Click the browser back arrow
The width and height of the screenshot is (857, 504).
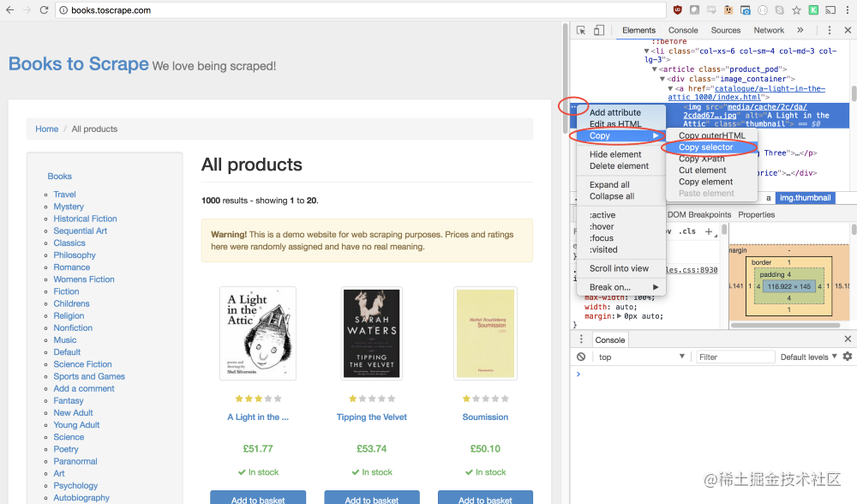coord(9,9)
